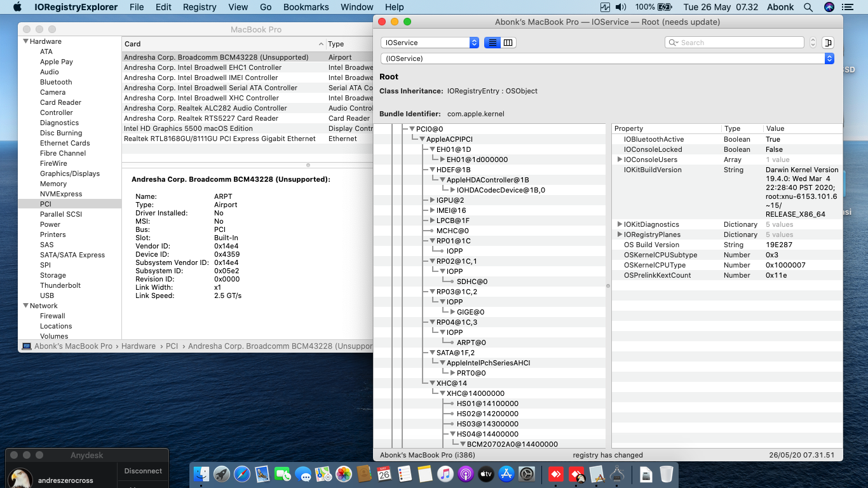The width and height of the screenshot is (868, 488).
Task: Open the Bookmarks menu
Action: [x=306, y=7]
